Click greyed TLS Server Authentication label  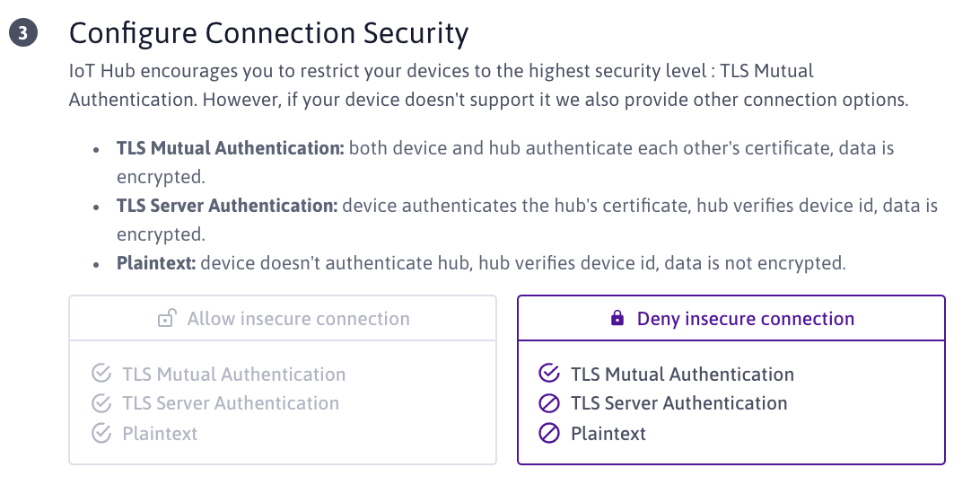tap(231, 403)
